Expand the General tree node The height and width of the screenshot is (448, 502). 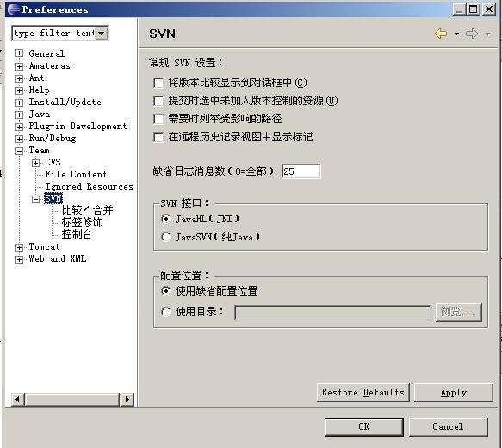click(x=20, y=53)
